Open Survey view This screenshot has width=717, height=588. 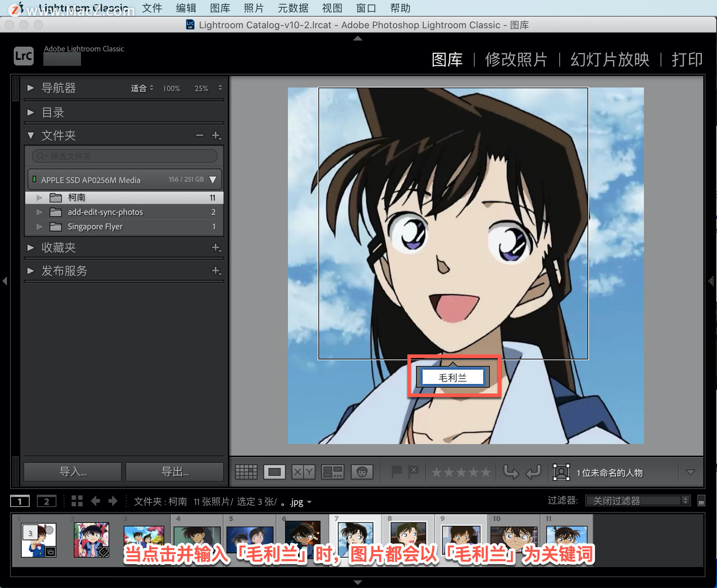333,472
